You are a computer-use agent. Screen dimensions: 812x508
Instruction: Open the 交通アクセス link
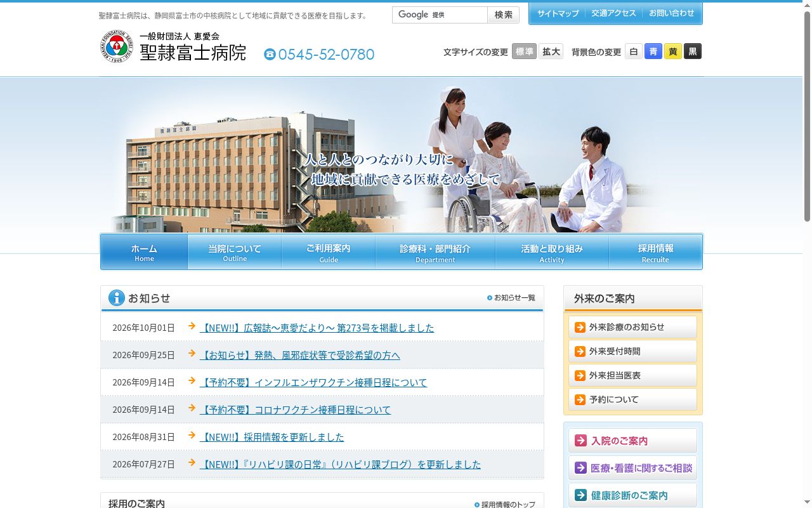pos(613,13)
